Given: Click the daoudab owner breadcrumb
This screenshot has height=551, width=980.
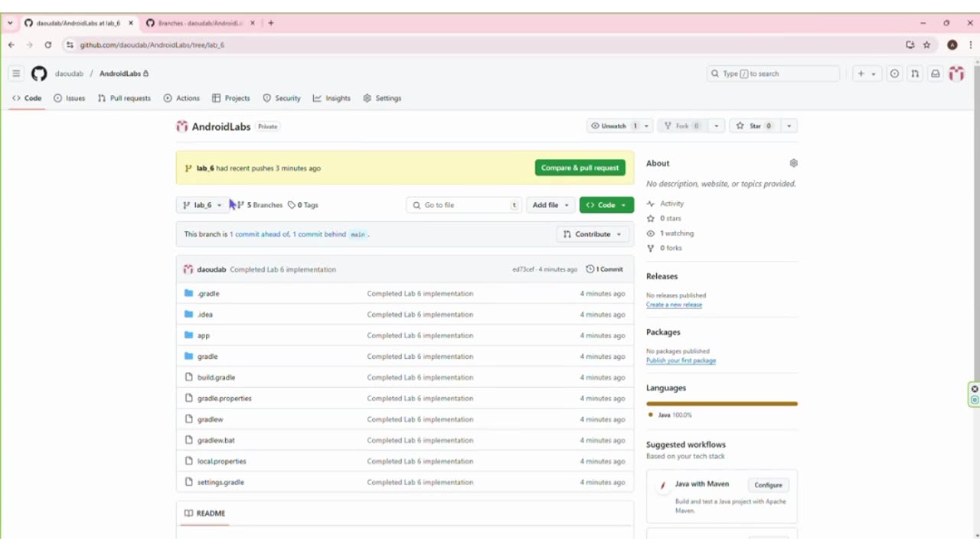Looking at the screenshot, I should [69, 73].
